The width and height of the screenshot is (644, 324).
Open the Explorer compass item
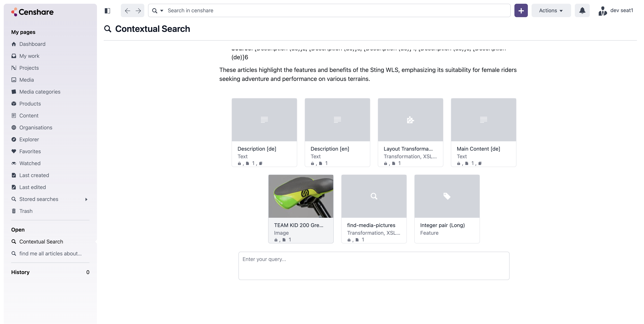(x=29, y=139)
